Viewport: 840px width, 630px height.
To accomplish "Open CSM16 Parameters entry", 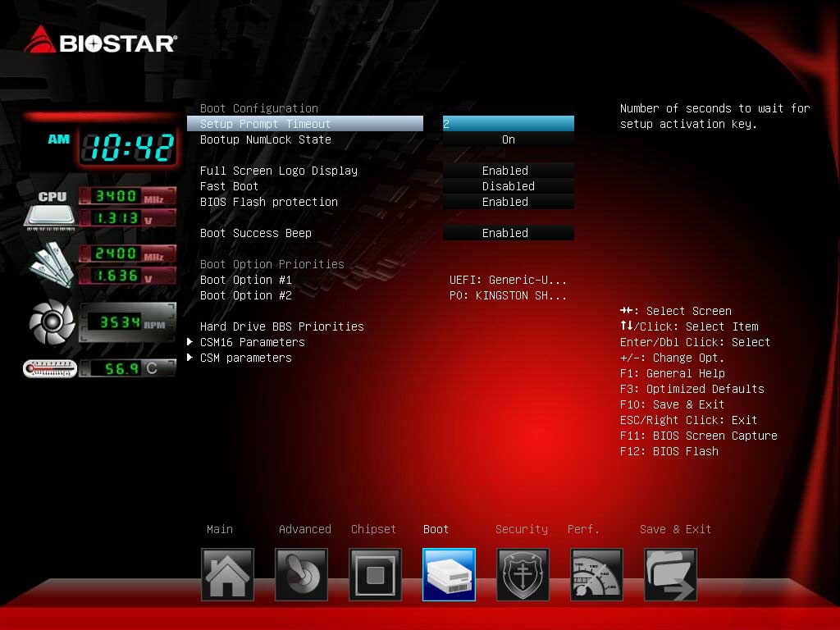I will click(253, 342).
